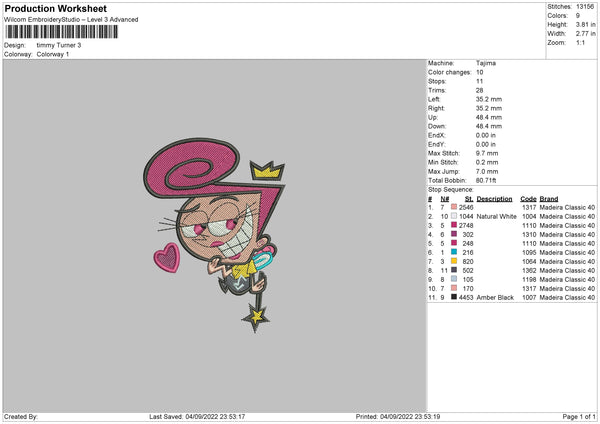Screen dimensions: 600x424
Task: Click the Description column header
Action: (494, 199)
